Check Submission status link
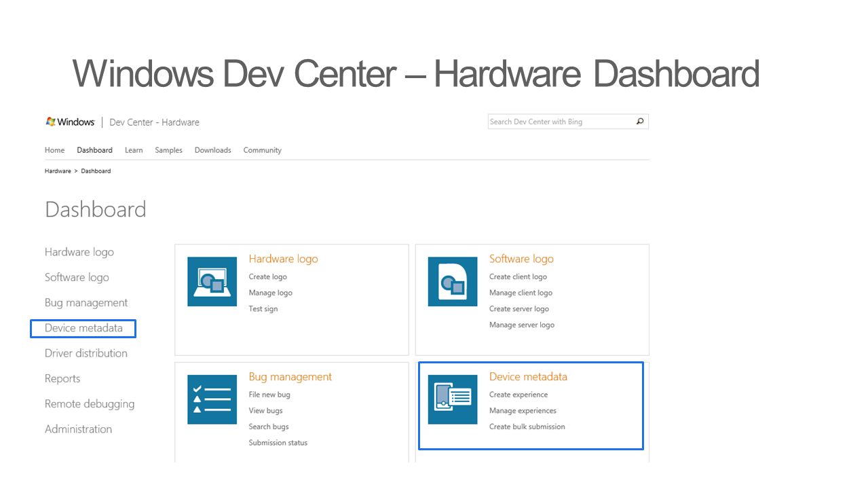 pos(278,443)
